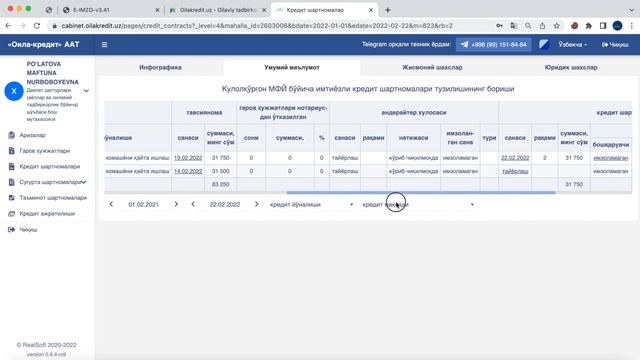Click the Аризалар sidebar icon
The image size is (640, 360).
point(11,135)
